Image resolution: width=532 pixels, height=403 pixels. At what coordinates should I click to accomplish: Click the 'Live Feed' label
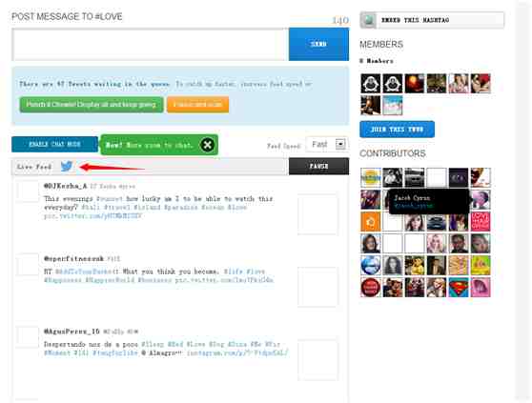click(x=34, y=167)
